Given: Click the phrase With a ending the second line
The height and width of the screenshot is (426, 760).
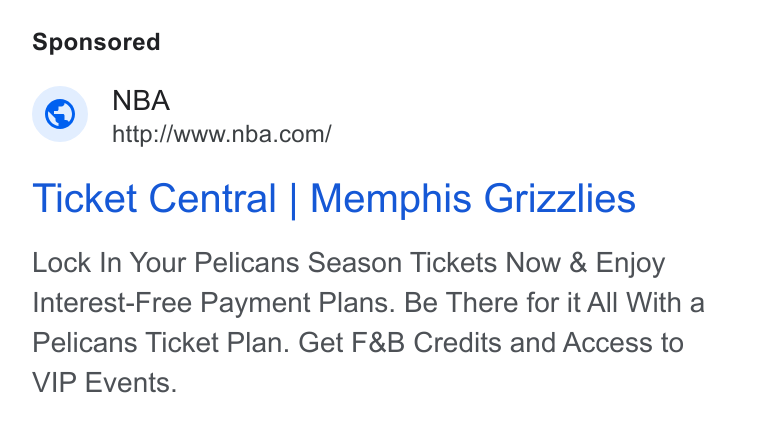Looking at the screenshot, I should [665, 303].
